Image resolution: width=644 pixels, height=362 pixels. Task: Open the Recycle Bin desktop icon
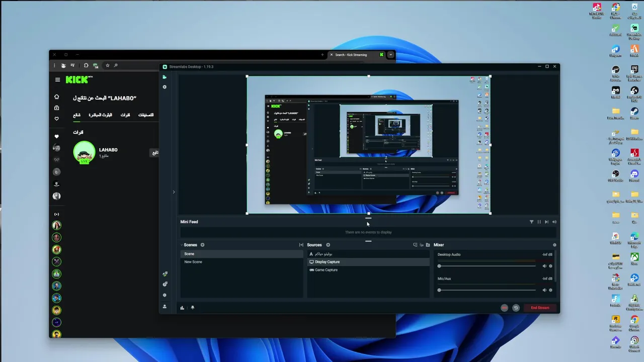[x=634, y=10]
